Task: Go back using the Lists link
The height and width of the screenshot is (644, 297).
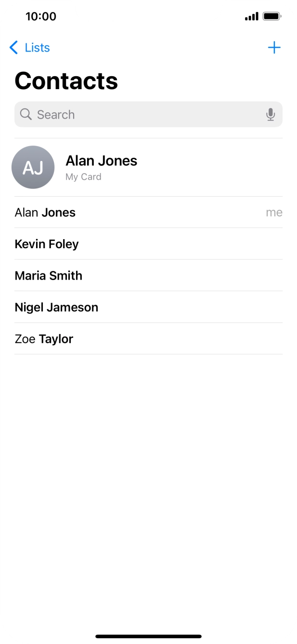Action: pos(37,48)
